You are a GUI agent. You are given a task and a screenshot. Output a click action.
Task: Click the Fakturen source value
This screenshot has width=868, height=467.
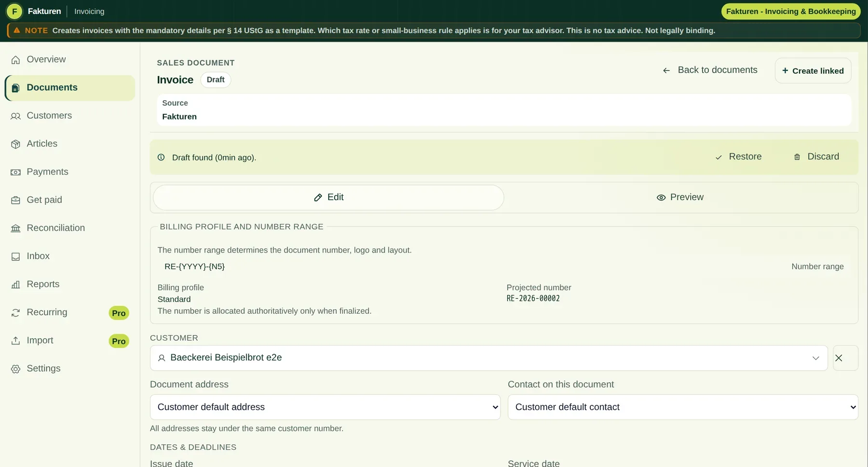click(x=179, y=117)
